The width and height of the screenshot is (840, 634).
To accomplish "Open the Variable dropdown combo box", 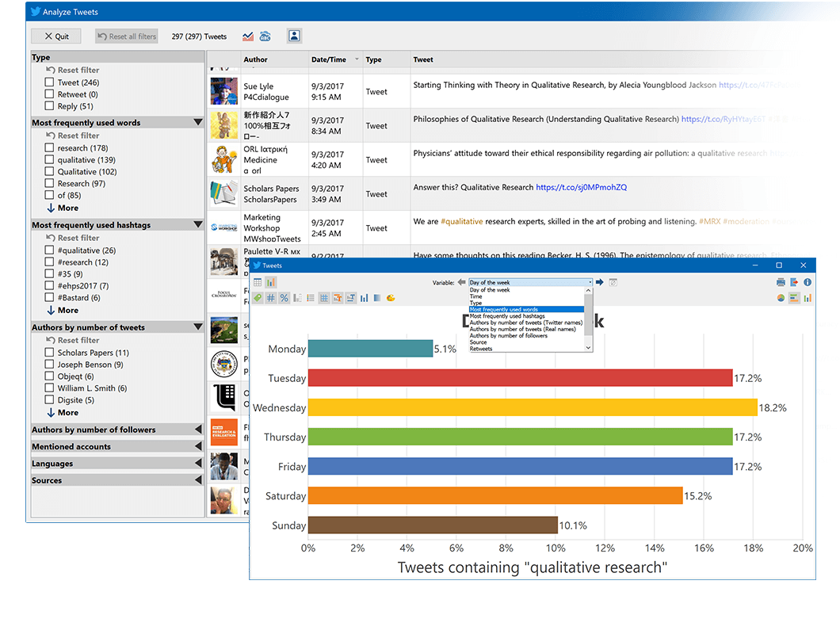I will [530, 282].
